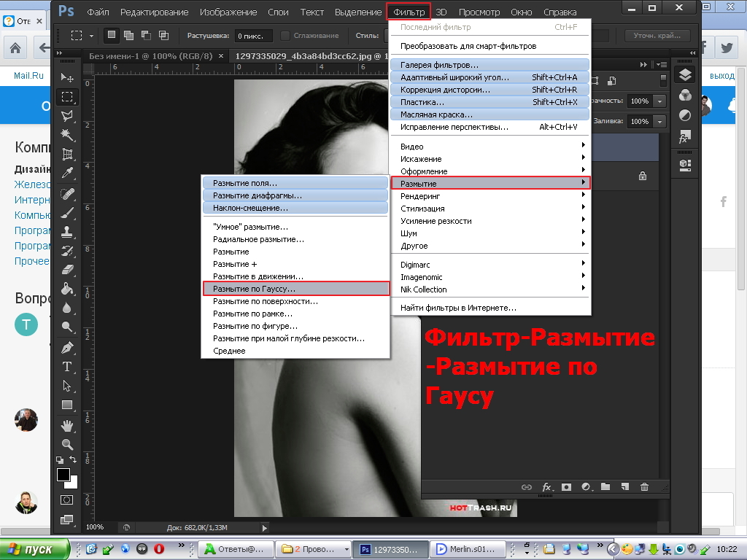The width and height of the screenshot is (747, 560).
Task: Select the Magic Wand tool
Action: [67, 135]
